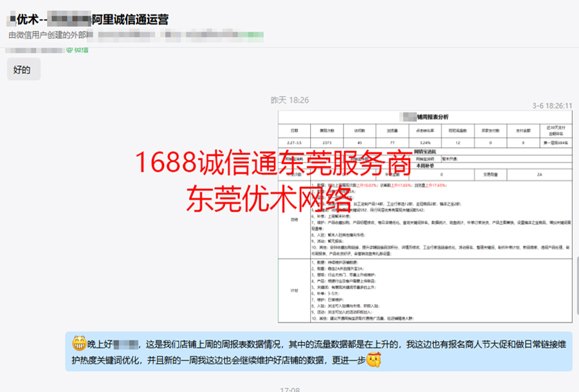Viewport: 579px width, 392px height.
Task: Click the 日期 column header in the report
Action: point(294,130)
